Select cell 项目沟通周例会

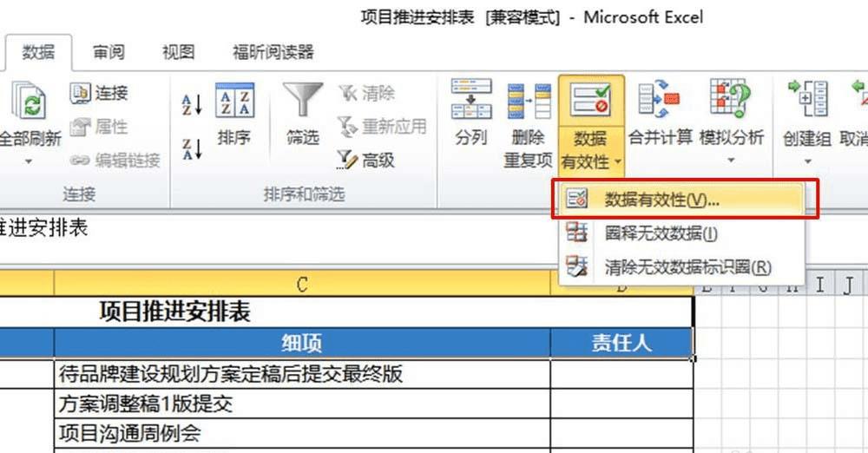click(x=302, y=434)
